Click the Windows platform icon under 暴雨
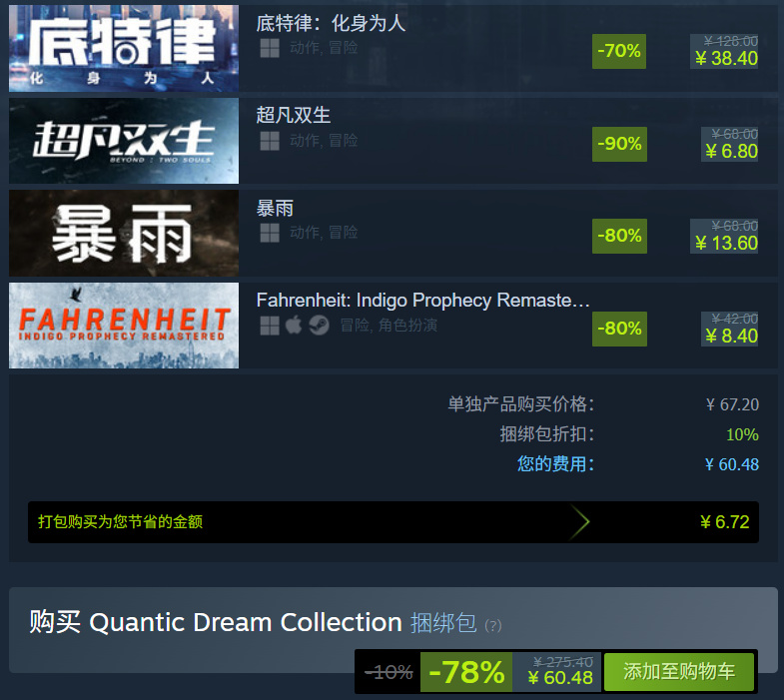 (270, 233)
